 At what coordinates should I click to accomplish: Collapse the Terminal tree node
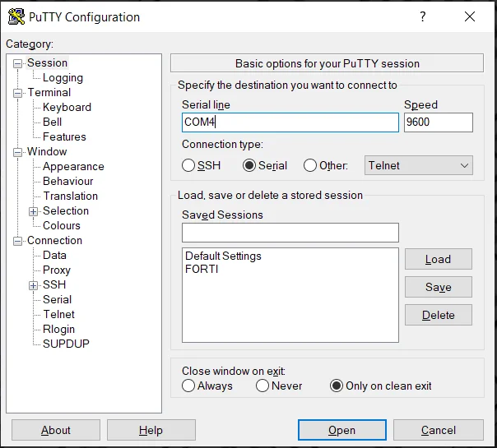click(x=17, y=93)
